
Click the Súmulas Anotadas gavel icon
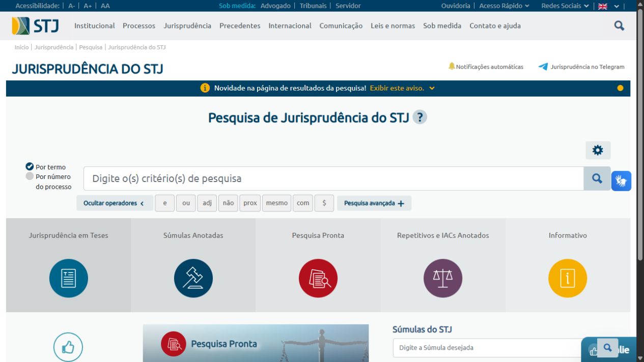pos(193,278)
